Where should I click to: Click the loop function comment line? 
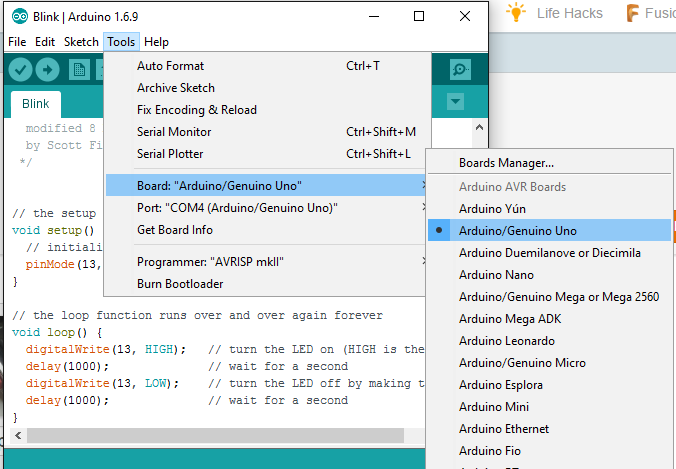click(x=197, y=316)
